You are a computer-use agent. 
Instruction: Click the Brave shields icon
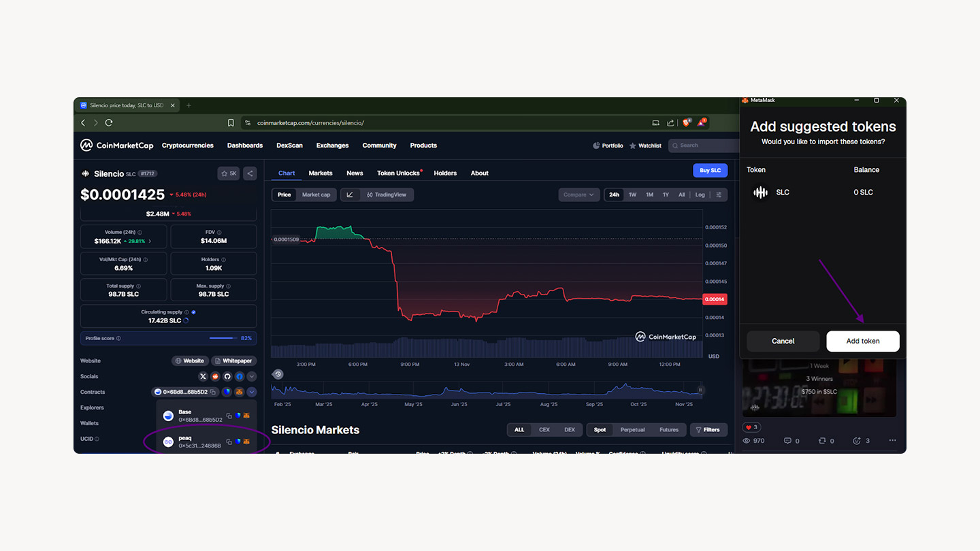pyautogui.click(x=686, y=122)
